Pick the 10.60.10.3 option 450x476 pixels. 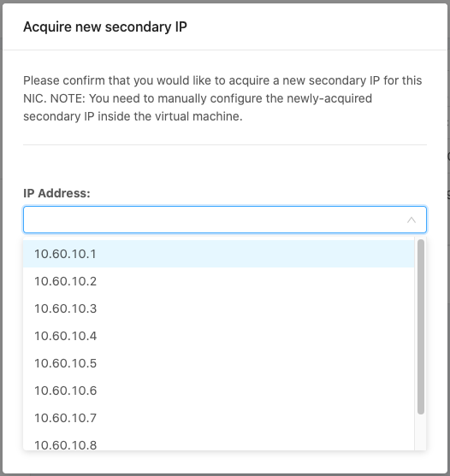[x=219, y=309]
